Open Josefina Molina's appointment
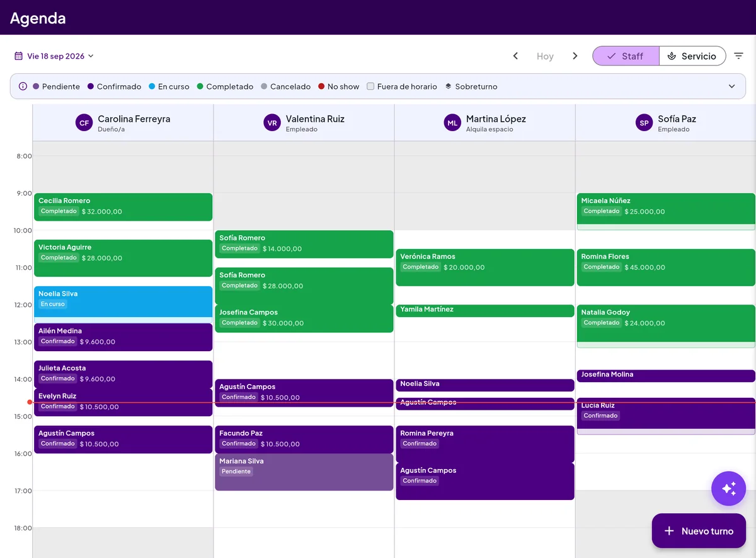Screen dimensions: 756x558 [x=666, y=376]
